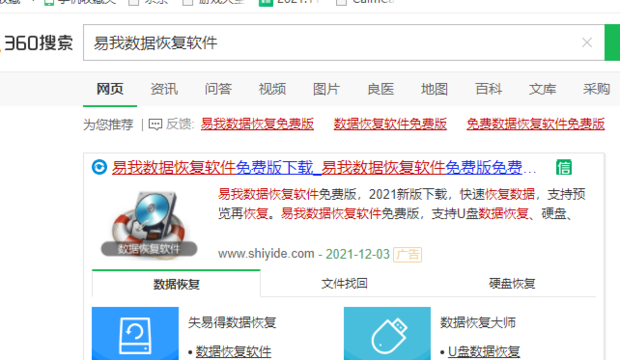
Task: Switch to the 良医 tab
Action: point(380,89)
